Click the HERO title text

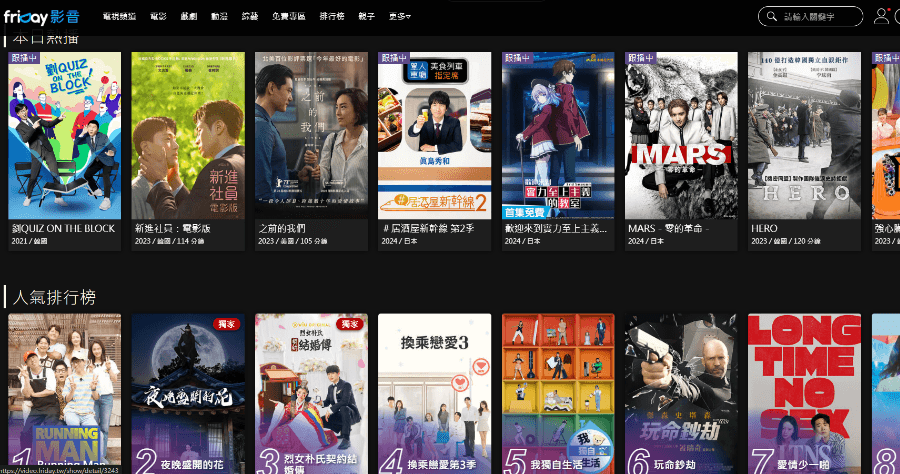[764, 228]
